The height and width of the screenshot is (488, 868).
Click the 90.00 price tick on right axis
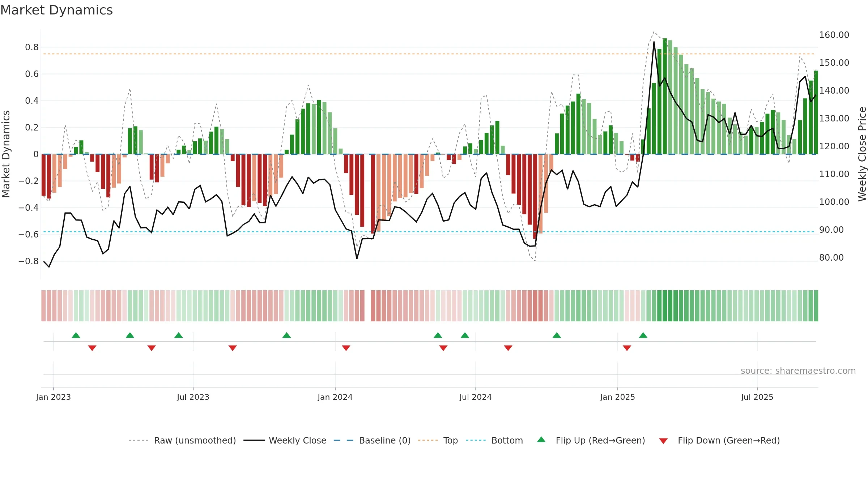click(831, 230)
